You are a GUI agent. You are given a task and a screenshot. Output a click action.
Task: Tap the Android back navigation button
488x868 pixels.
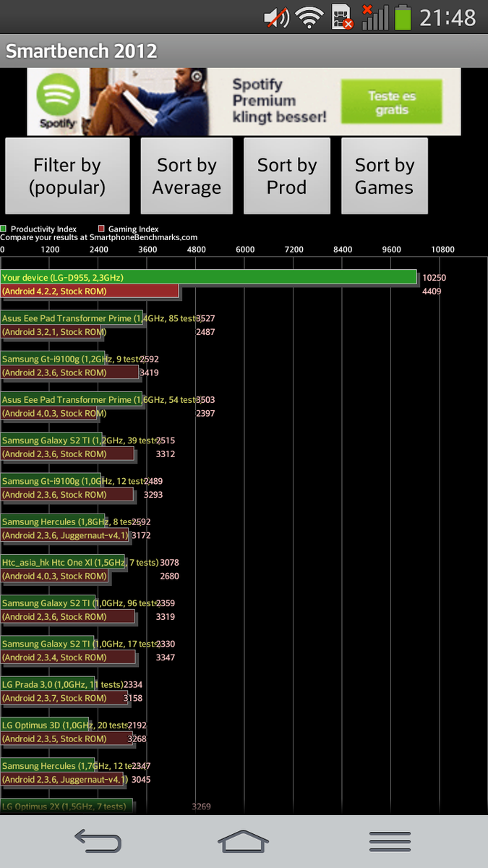point(98,841)
